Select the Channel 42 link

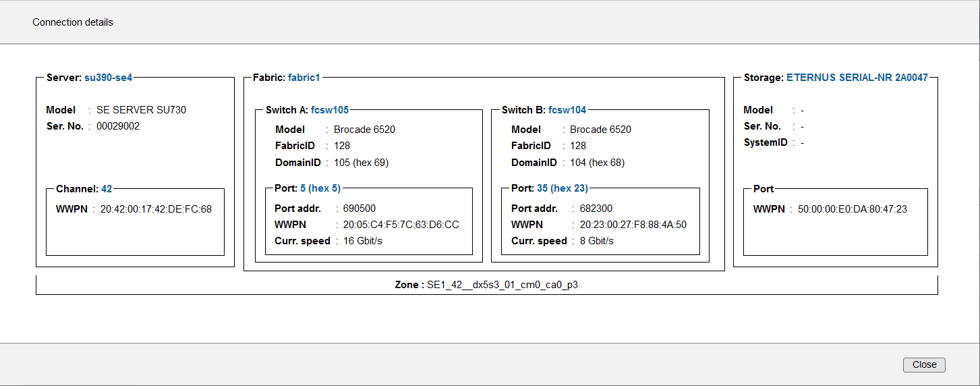pyautogui.click(x=107, y=189)
